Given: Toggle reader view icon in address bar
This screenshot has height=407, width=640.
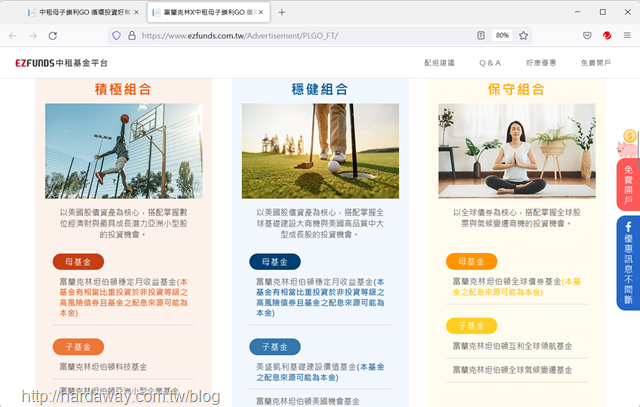Looking at the screenshot, I should tap(481, 36).
